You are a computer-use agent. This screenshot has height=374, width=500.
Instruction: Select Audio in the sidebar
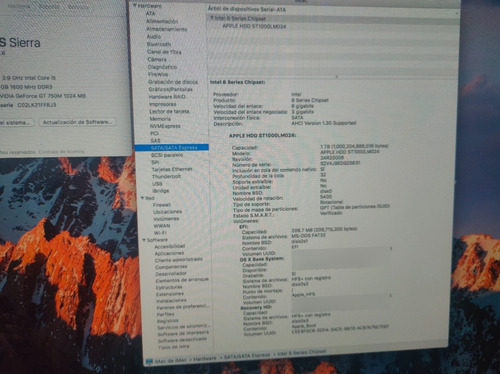coord(154,37)
